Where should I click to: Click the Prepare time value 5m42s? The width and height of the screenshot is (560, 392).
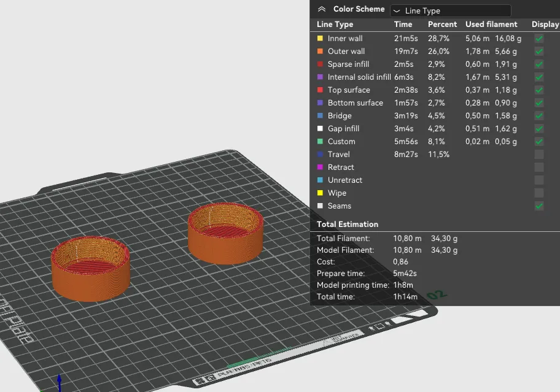click(405, 274)
